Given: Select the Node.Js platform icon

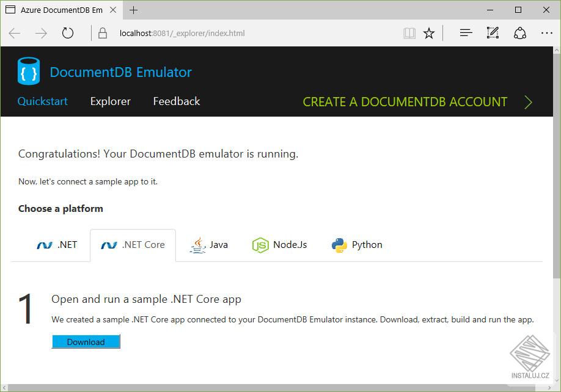Looking at the screenshot, I should coord(260,244).
